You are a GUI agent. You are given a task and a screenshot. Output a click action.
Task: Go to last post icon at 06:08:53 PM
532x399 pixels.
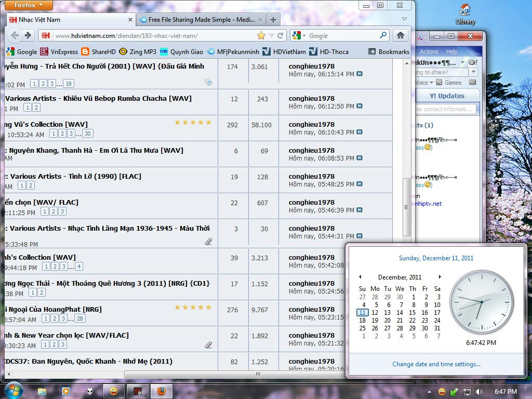360,158
